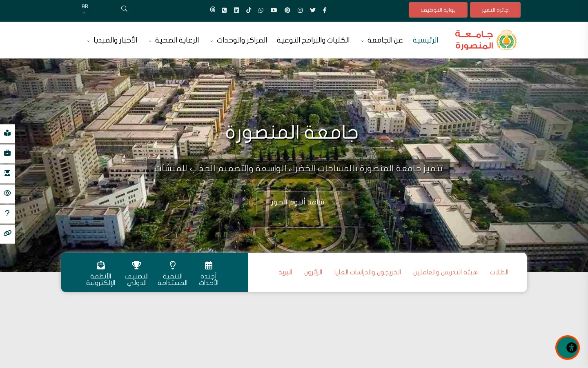Select الطلاب tab
Image resolution: width=588 pixels, height=368 pixels.
point(499,272)
